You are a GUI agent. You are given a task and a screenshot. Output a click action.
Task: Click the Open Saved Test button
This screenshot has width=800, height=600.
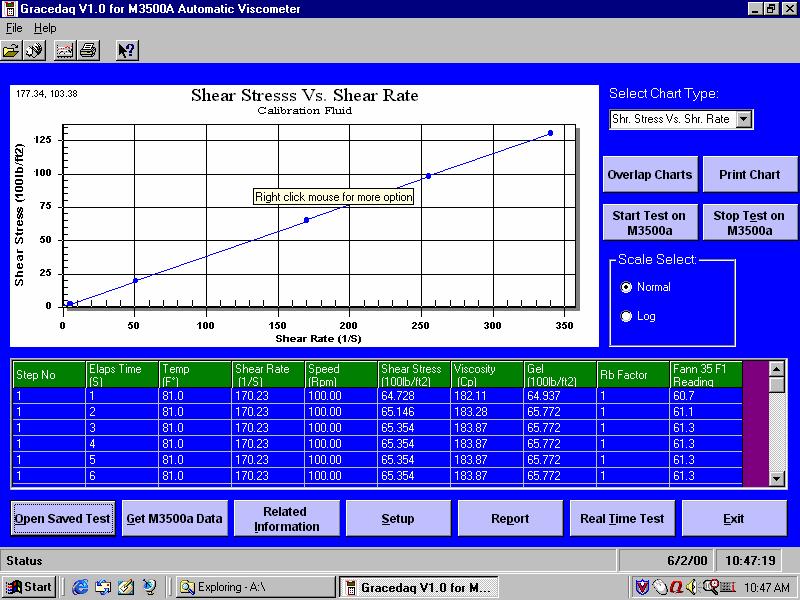pos(63,518)
